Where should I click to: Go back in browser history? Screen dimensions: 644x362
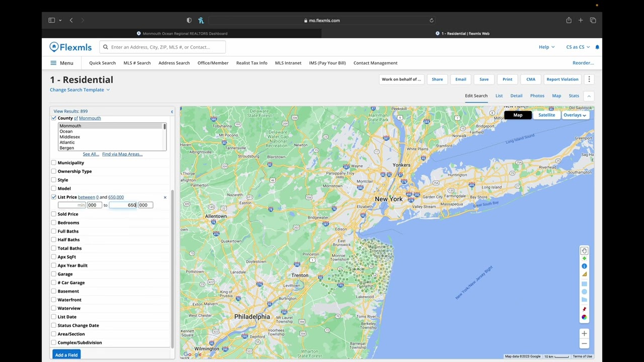[71, 21]
